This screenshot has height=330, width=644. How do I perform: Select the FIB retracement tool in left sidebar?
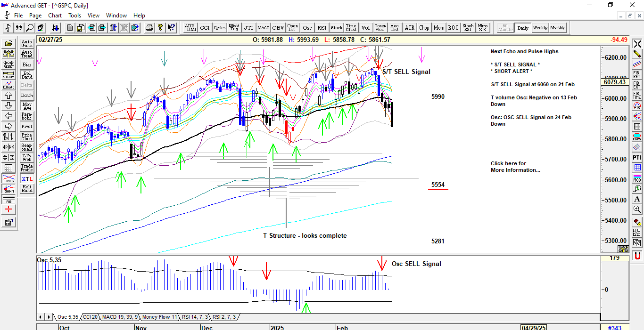pos(8,199)
